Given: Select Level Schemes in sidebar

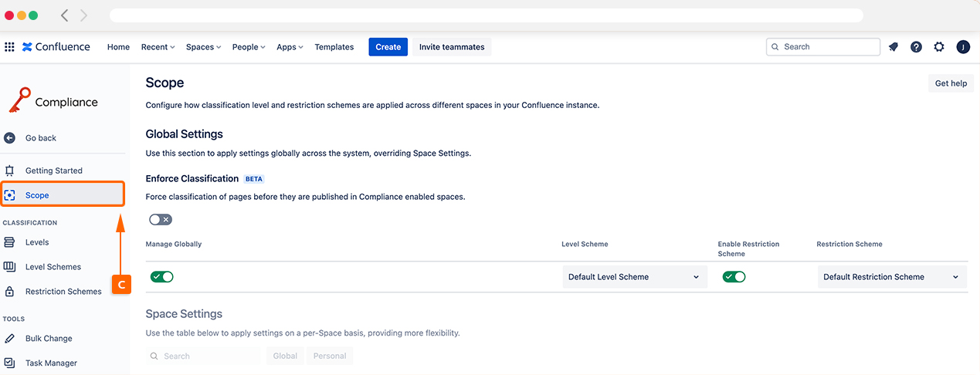Looking at the screenshot, I should pos(53,267).
